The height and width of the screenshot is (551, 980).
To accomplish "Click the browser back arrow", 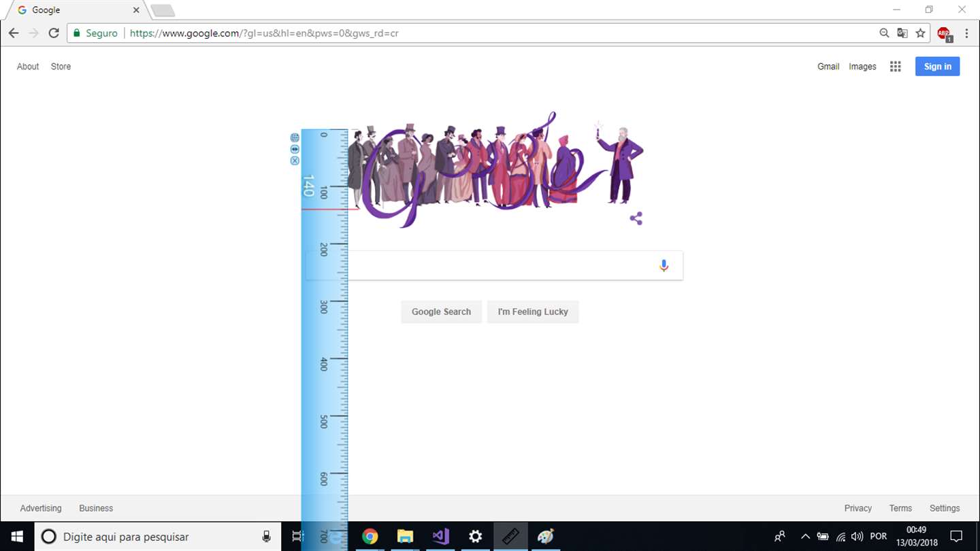I will 14,33.
